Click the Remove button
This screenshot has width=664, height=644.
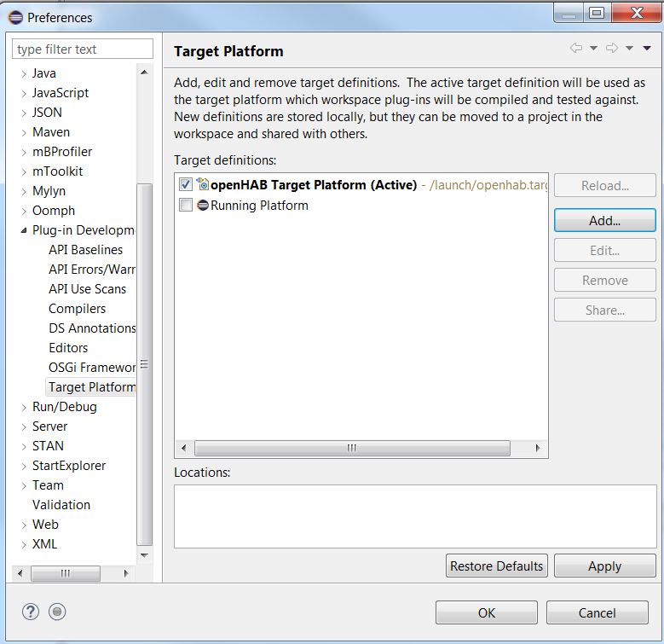(x=604, y=280)
